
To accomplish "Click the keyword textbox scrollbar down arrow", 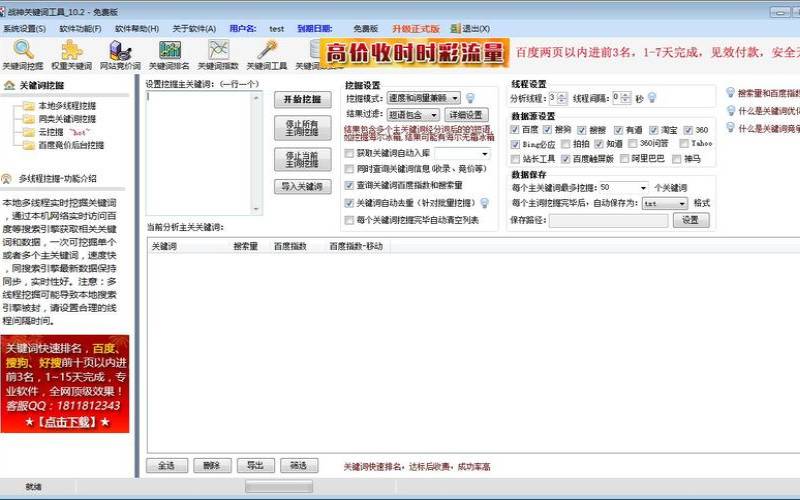I will 257,209.
